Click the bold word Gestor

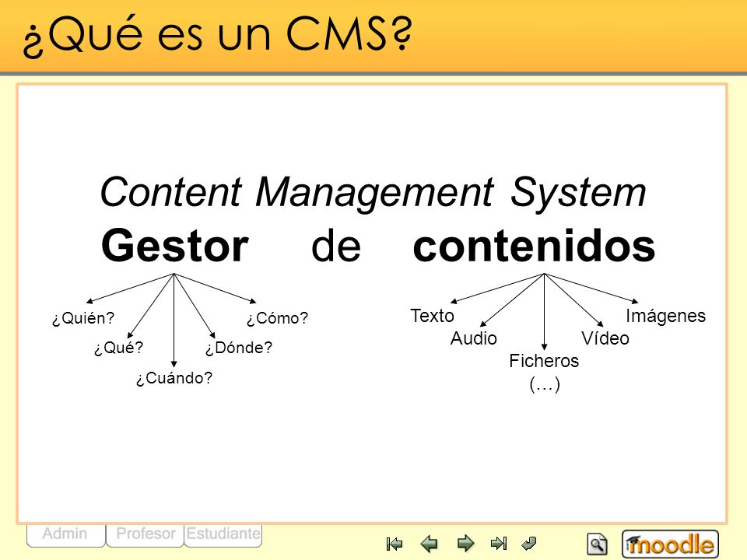click(x=175, y=247)
